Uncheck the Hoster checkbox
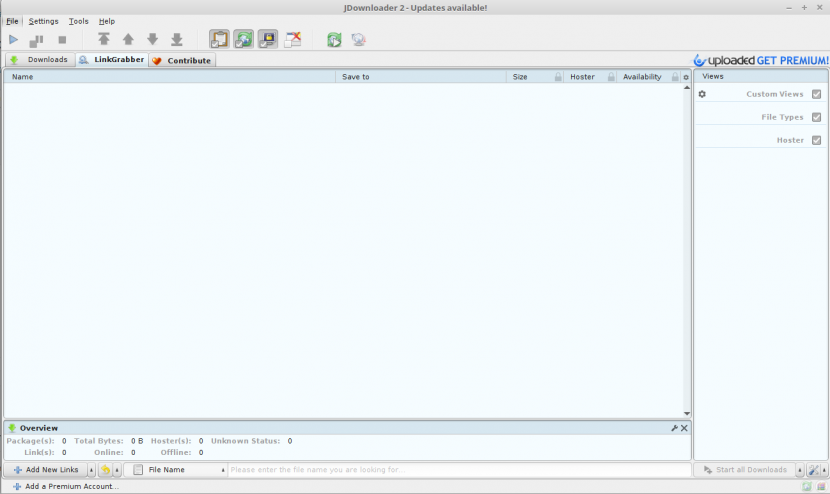The width and height of the screenshot is (830, 494). pos(816,140)
